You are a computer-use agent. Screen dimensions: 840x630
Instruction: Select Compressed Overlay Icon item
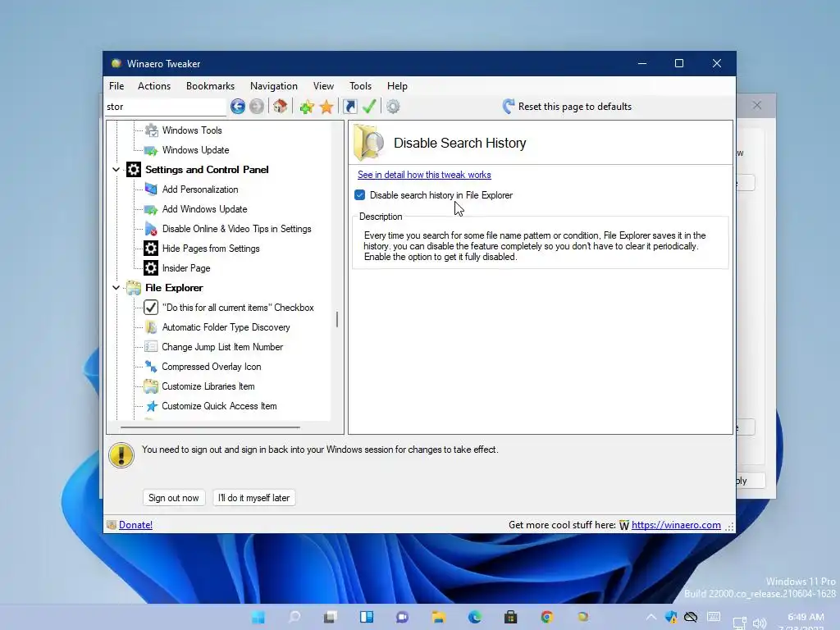click(x=212, y=367)
